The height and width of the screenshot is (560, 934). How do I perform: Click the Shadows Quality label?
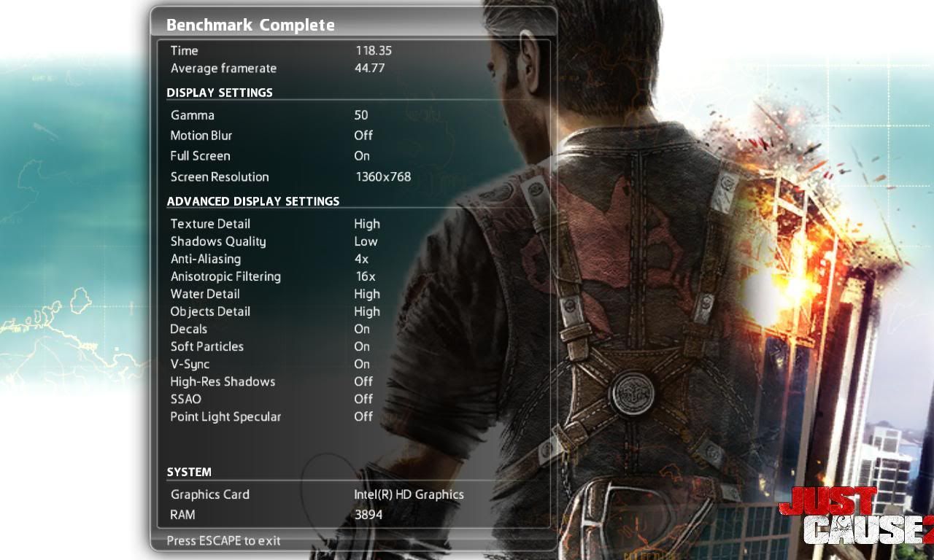(x=218, y=241)
